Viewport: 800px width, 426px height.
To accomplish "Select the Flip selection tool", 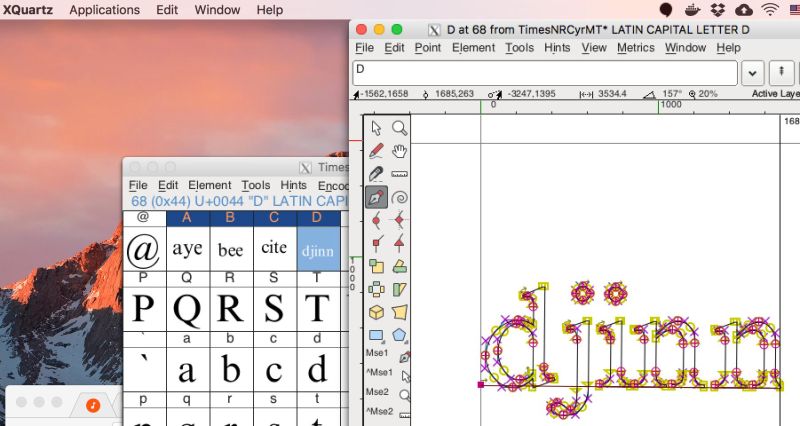I will coord(376,289).
